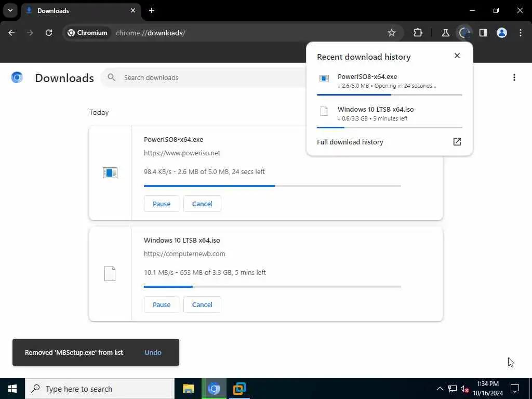Screen dimensions: 532x399
Task: Click the open-in-new-tab icon beside Full download history
Action: (457, 142)
